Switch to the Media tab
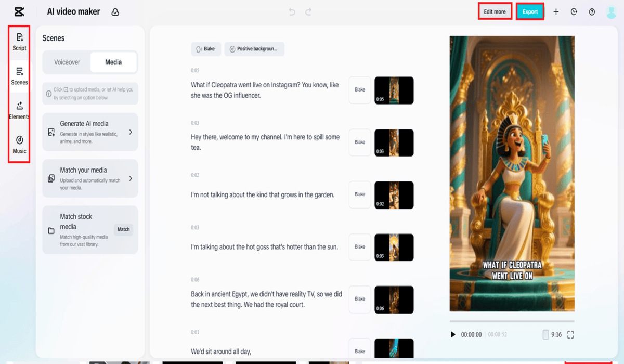624x364 pixels. 113,62
